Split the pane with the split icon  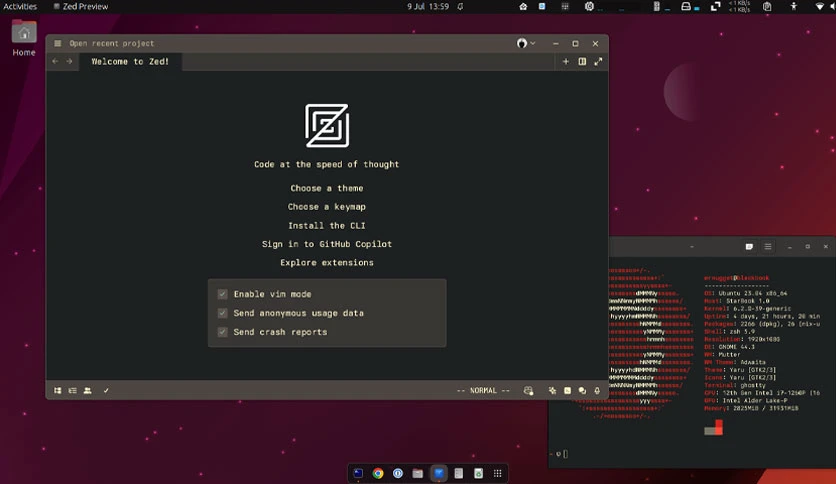(x=582, y=61)
